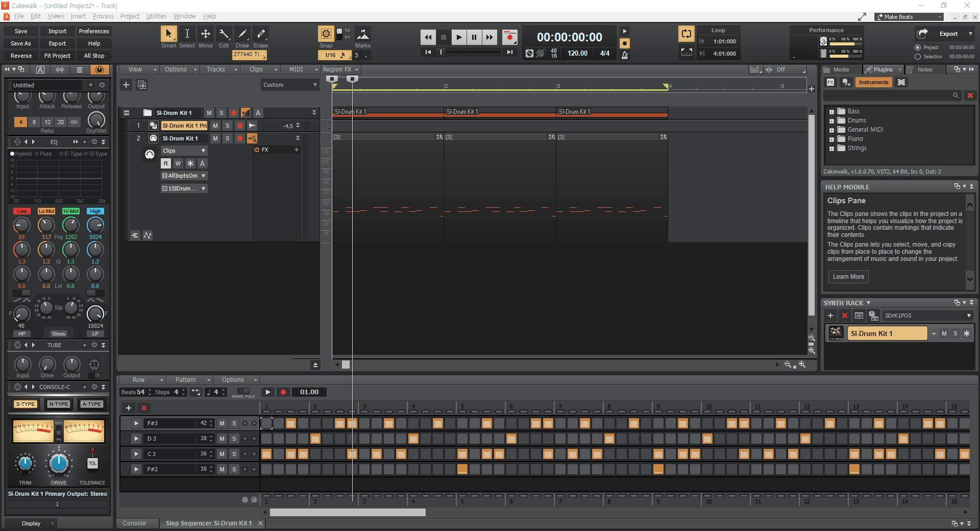Toggle the Loop on/off icon

[x=686, y=34]
